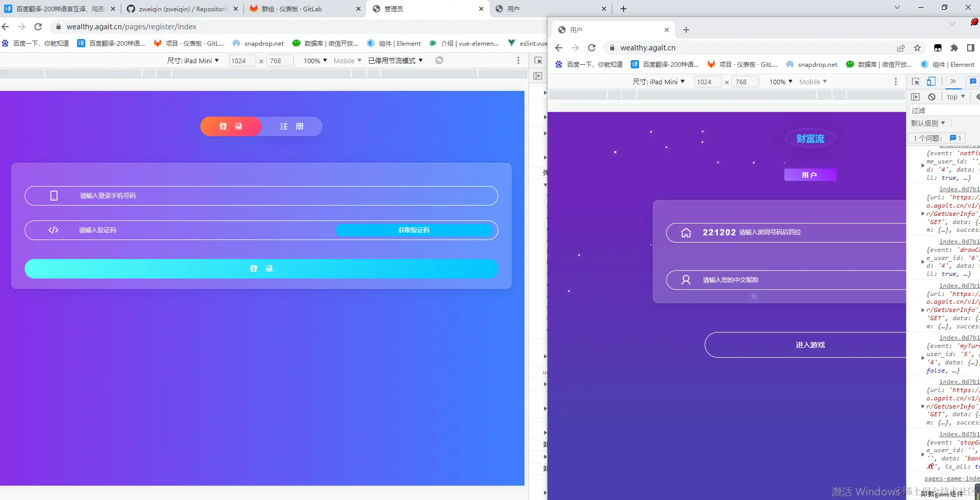
Task: Click purple 用户 button under logo
Action: pos(810,175)
